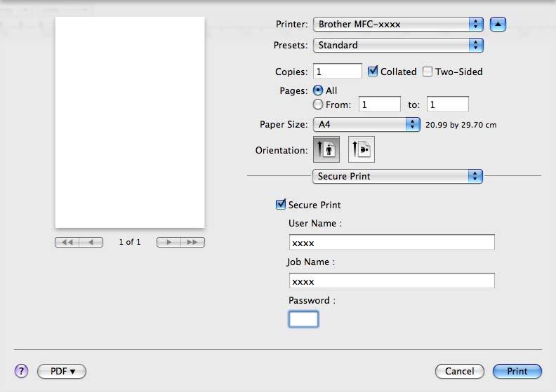
Task: Click the From page number field
Action: (380, 104)
